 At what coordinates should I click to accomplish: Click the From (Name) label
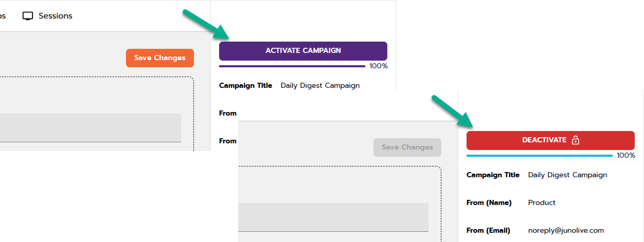489,203
